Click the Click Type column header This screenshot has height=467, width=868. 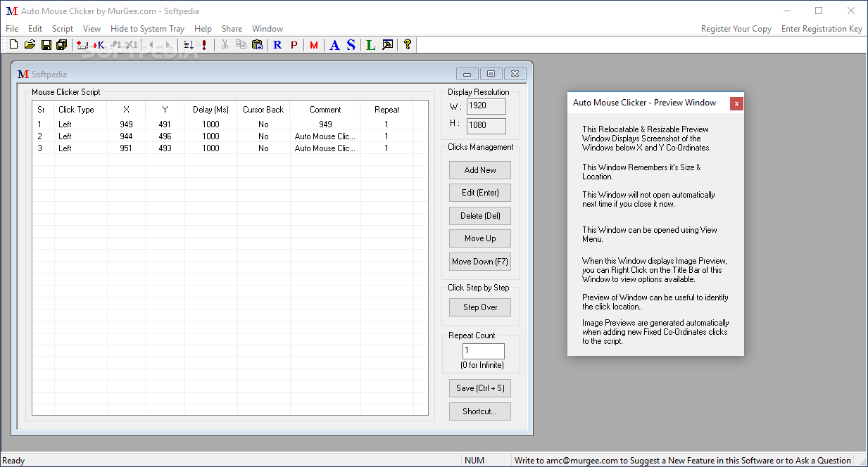(x=80, y=110)
